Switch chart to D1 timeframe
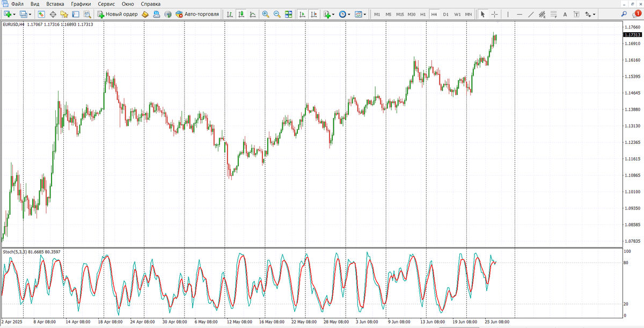Image resolution: width=644 pixels, height=328 pixels. [445, 14]
